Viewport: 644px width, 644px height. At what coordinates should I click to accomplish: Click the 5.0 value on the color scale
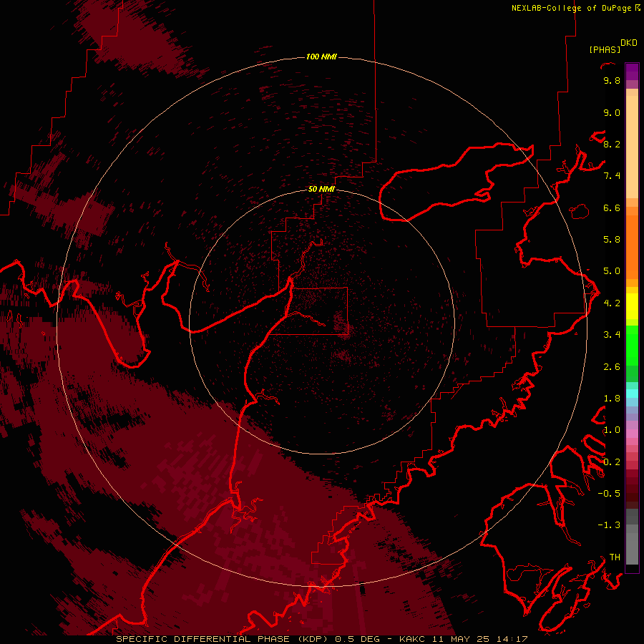[x=612, y=271]
